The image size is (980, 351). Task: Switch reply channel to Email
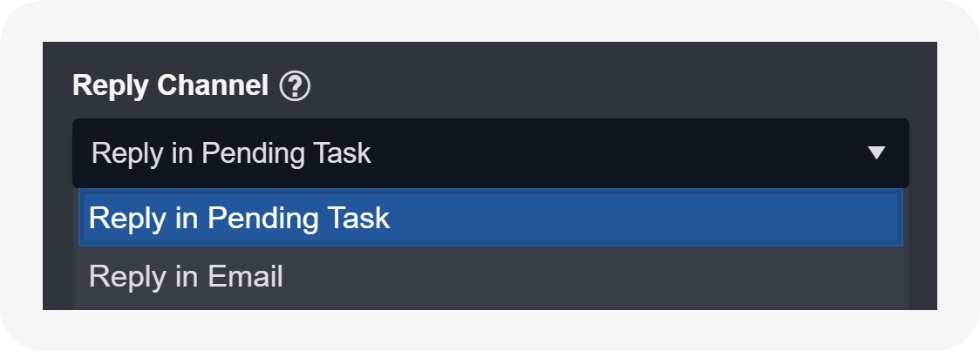point(186,277)
